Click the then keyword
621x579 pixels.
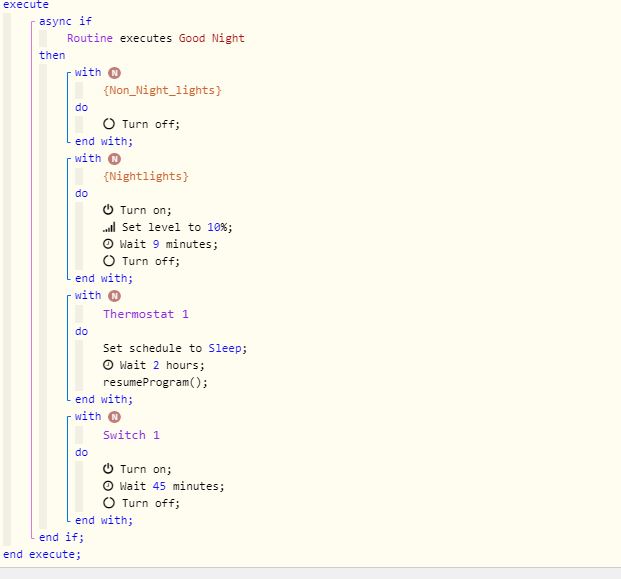coord(52,55)
